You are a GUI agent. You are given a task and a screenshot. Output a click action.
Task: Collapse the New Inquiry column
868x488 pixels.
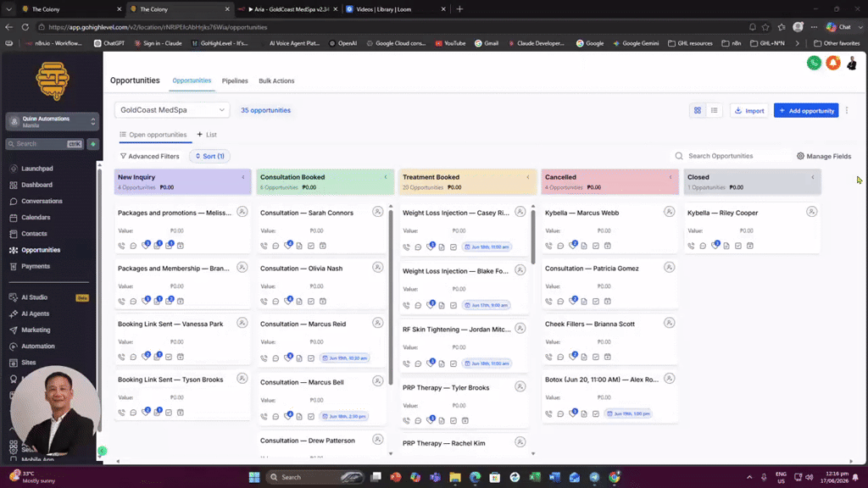point(243,177)
